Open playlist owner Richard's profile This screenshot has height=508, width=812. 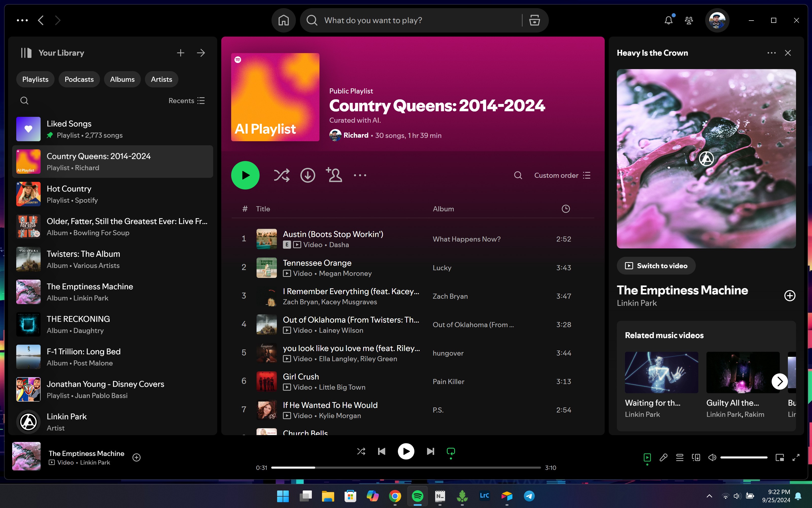coord(356,135)
